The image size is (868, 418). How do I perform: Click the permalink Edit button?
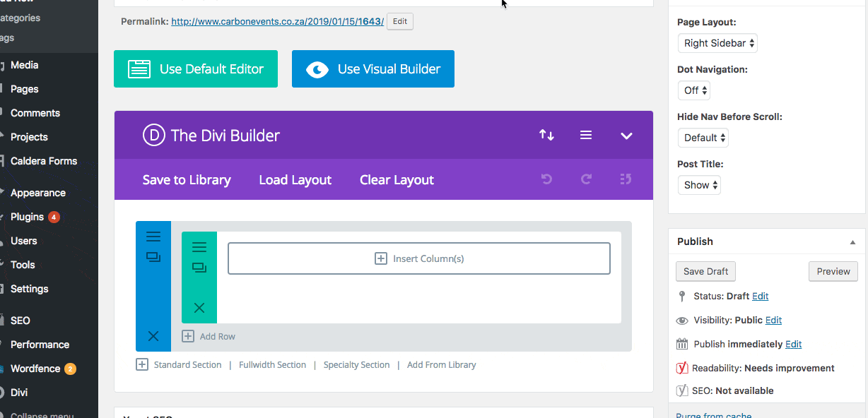click(400, 21)
